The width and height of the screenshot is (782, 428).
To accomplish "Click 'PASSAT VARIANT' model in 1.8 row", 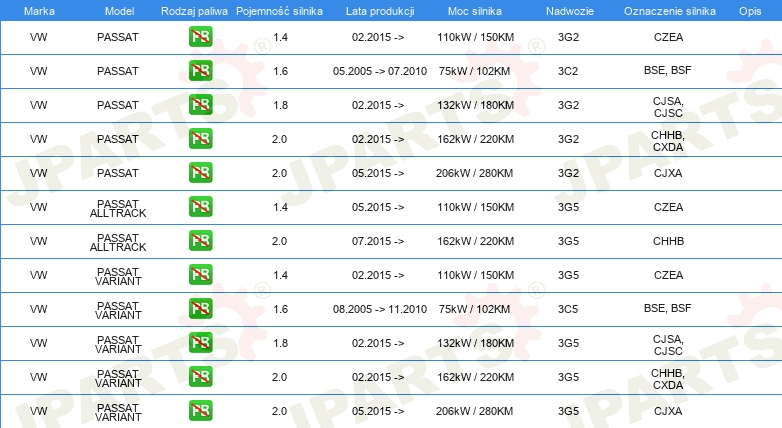I will (x=118, y=344).
